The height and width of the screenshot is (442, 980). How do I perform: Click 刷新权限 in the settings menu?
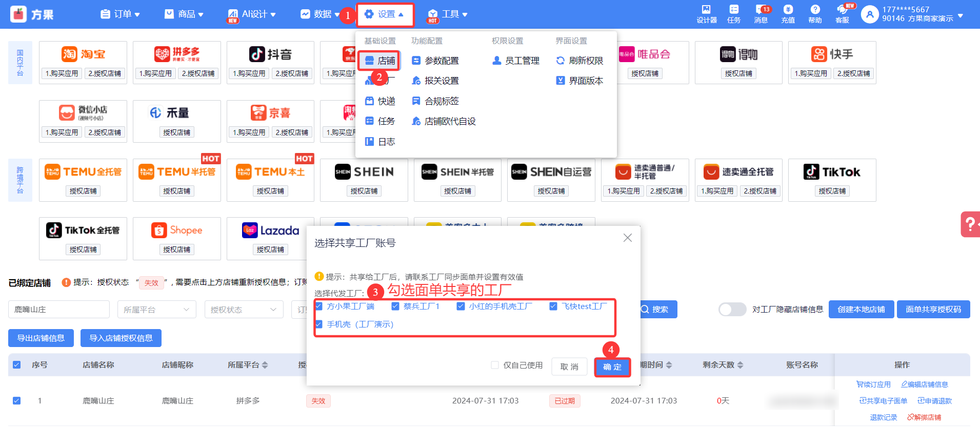pos(579,61)
